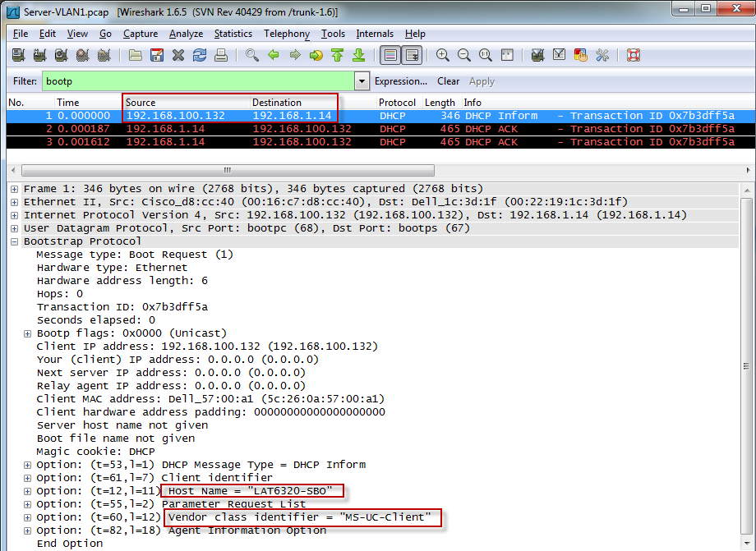Expand the Frame 1 tree node
Viewport: 756px width, 551px height.
[15, 189]
